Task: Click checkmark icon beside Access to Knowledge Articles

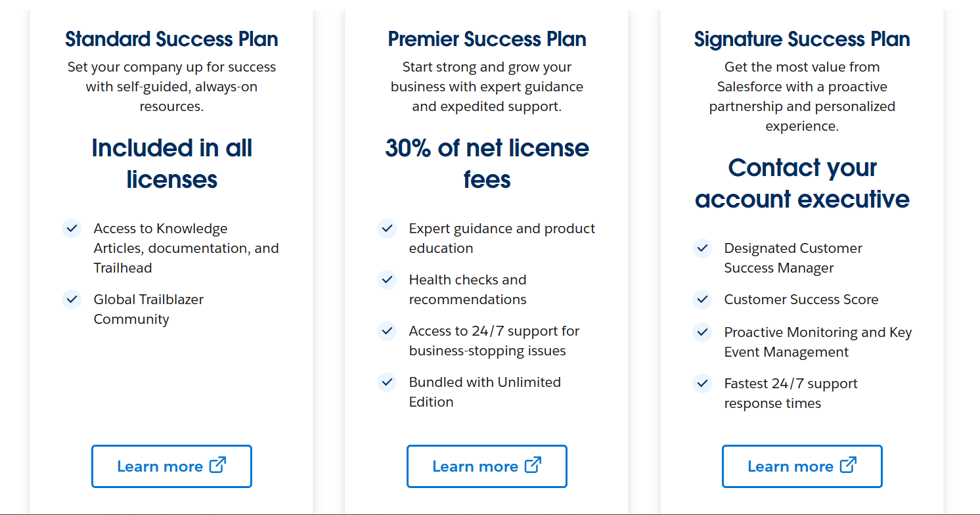Action: [x=72, y=229]
